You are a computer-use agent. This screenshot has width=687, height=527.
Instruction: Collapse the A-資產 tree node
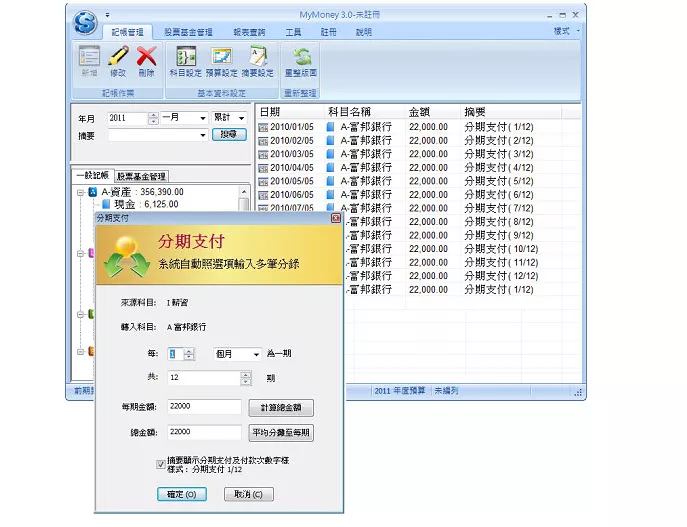[x=81, y=191]
